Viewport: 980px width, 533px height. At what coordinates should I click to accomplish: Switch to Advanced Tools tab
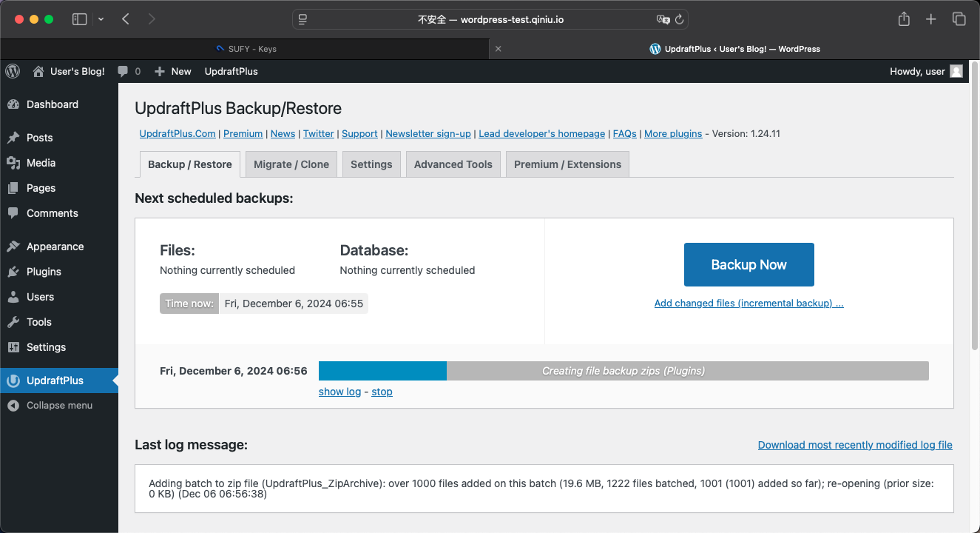(x=453, y=164)
